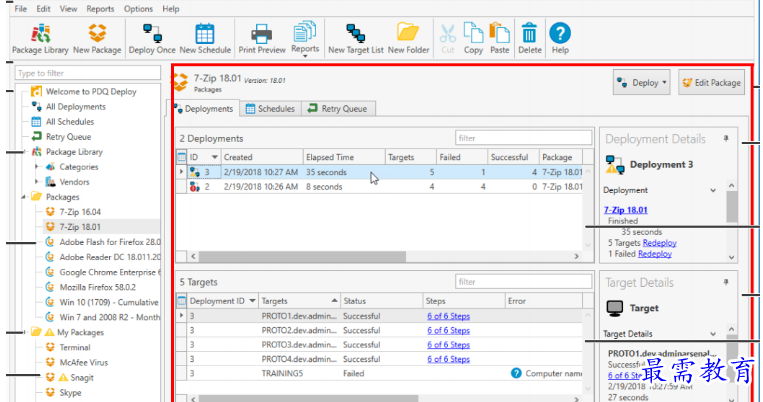This screenshot has width=763, height=402.
Task: Collapse the My Packages folder node
Action: point(24,332)
